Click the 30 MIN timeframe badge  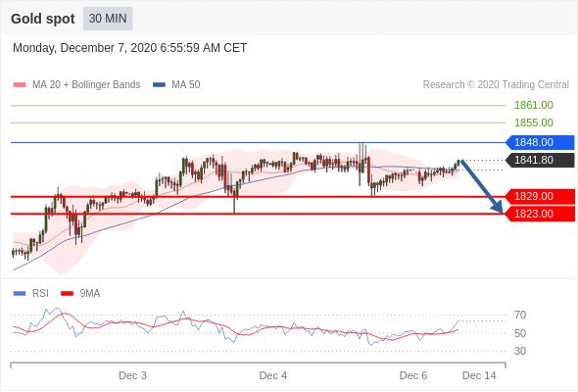click(x=108, y=19)
